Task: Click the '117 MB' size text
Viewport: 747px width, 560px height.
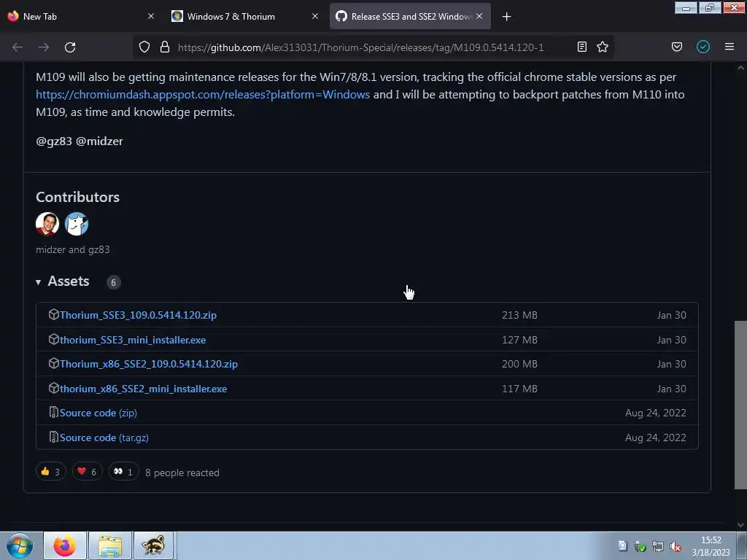Action: 519,389
